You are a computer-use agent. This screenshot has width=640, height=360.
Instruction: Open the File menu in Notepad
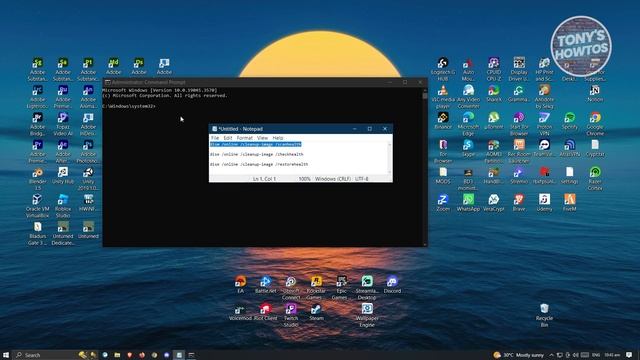click(x=215, y=138)
